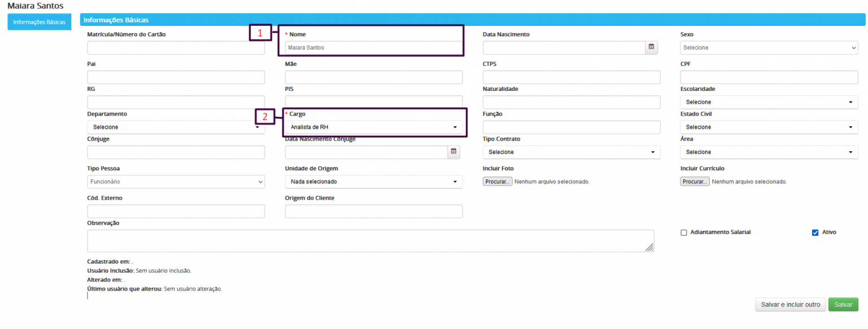Browse for a file under Incluir Currículo
Image resolution: width=868 pixels, height=329 pixels.
point(695,182)
